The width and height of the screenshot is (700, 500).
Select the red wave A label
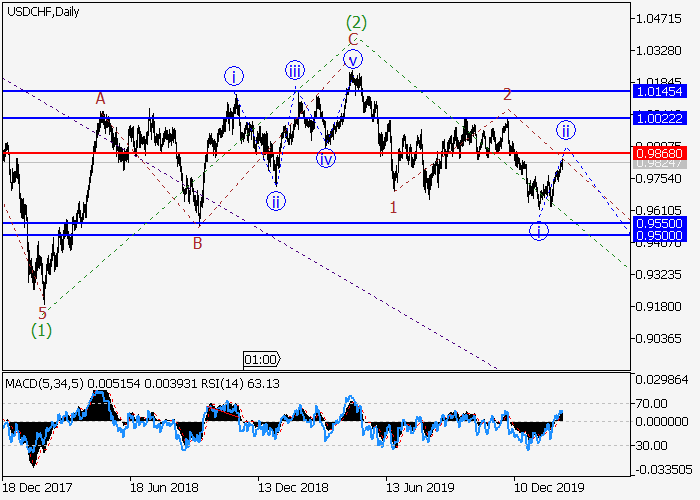point(100,98)
